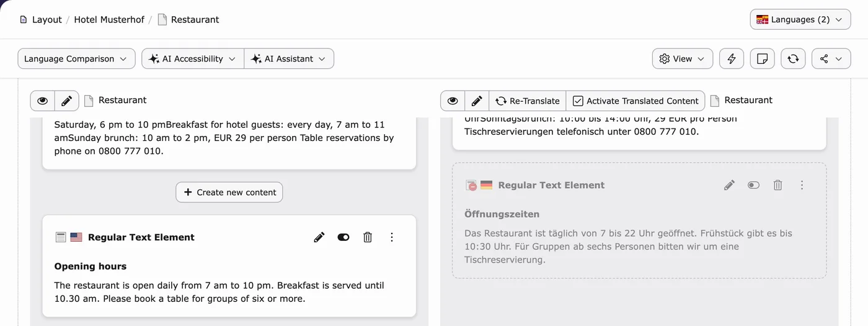Screen dimensions: 868x326
Task: Click the German flag icon on German element
Action: tap(487, 185)
